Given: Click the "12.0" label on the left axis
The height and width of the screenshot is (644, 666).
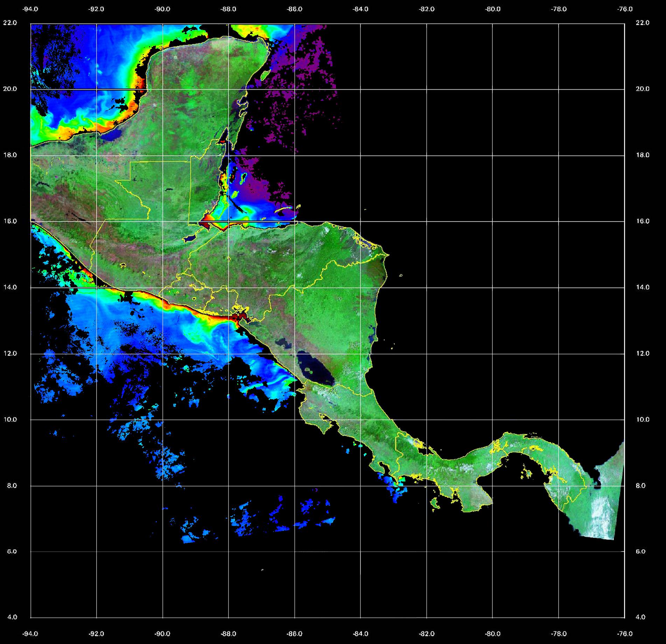Looking at the screenshot, I should coord(10,353).
